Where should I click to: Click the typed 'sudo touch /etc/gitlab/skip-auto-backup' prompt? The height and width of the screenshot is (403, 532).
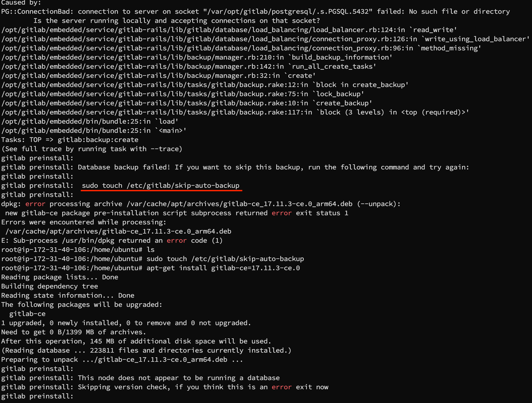coord(225,259)
